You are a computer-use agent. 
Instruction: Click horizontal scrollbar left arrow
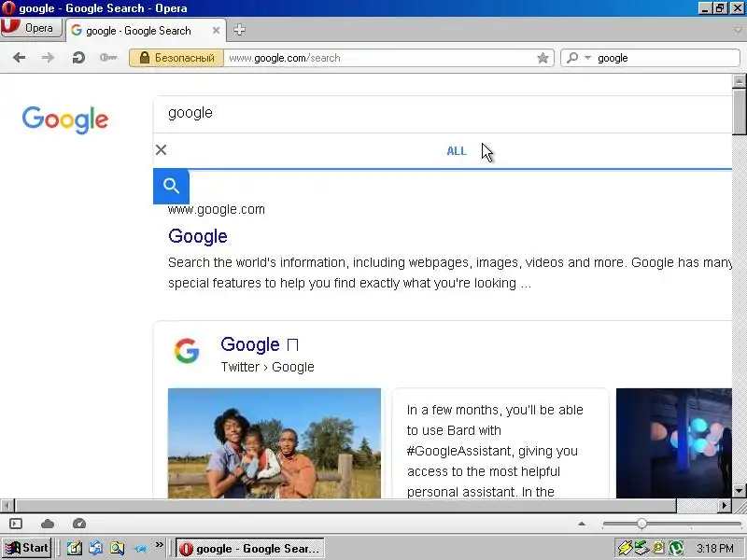[7, 505]
